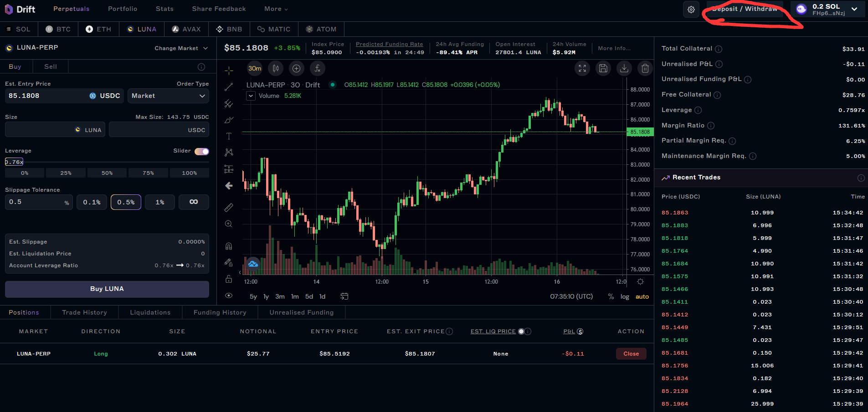The width and height of the screenshot is (868, 412).
Task: Select the trend line drawing tool
Action: [229, 87]
